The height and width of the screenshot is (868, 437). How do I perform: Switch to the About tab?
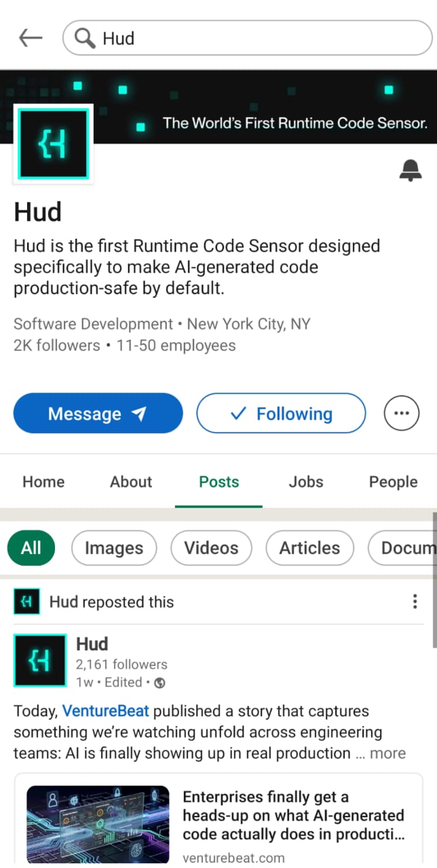[x=131, y=481]
